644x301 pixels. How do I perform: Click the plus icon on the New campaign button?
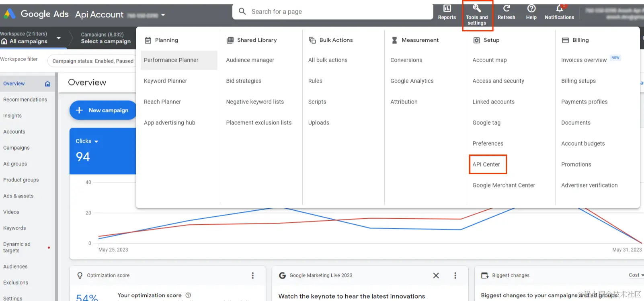coord(79,110)
